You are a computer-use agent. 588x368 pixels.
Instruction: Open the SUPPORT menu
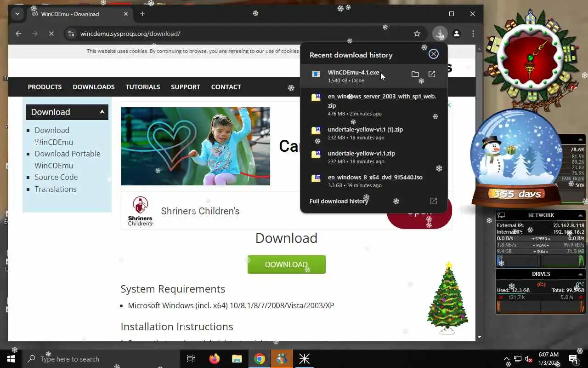(186, 87)
